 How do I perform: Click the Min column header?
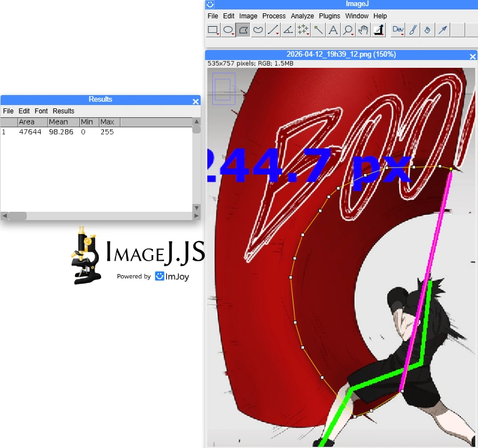pos(89,122)
